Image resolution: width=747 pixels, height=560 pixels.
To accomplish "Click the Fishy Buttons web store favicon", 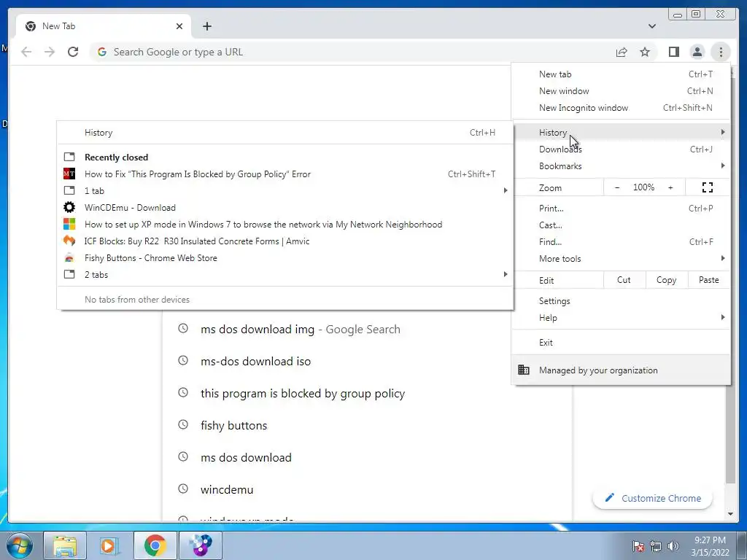I will 69,257.
